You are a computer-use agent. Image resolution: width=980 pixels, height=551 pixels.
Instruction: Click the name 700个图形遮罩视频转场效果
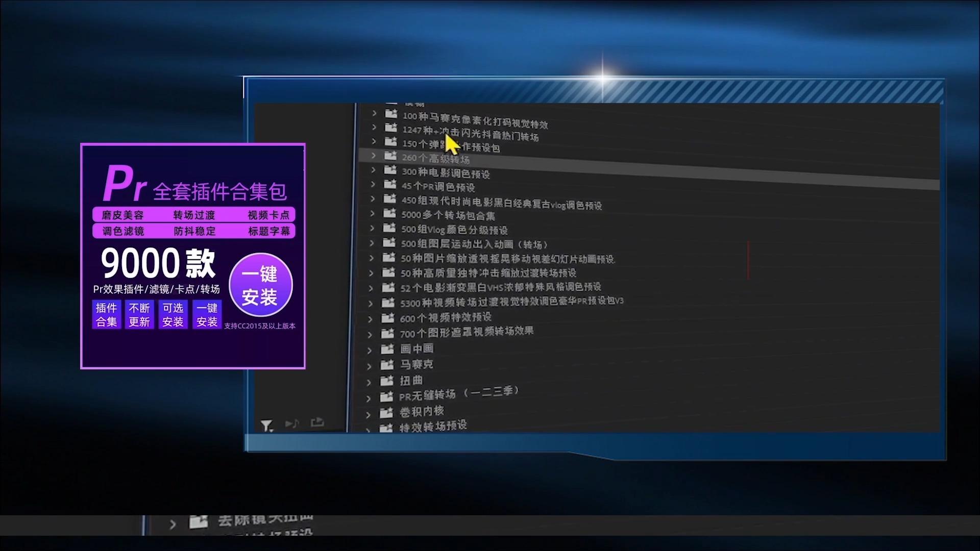(467, 332)
